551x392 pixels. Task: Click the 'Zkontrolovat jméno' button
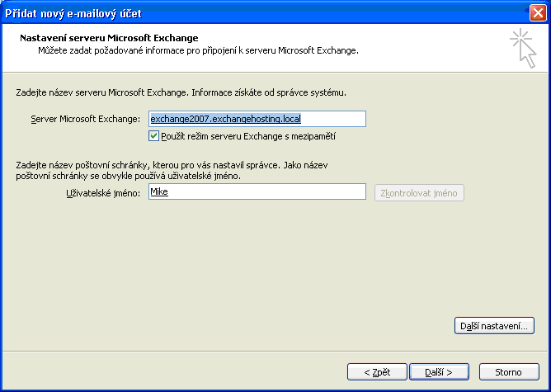[x=419, y=193]
